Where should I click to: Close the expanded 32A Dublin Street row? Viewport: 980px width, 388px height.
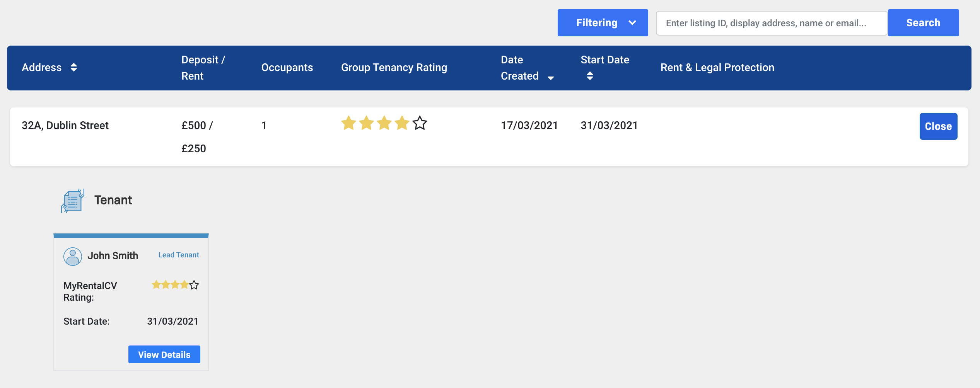(938, 126)
